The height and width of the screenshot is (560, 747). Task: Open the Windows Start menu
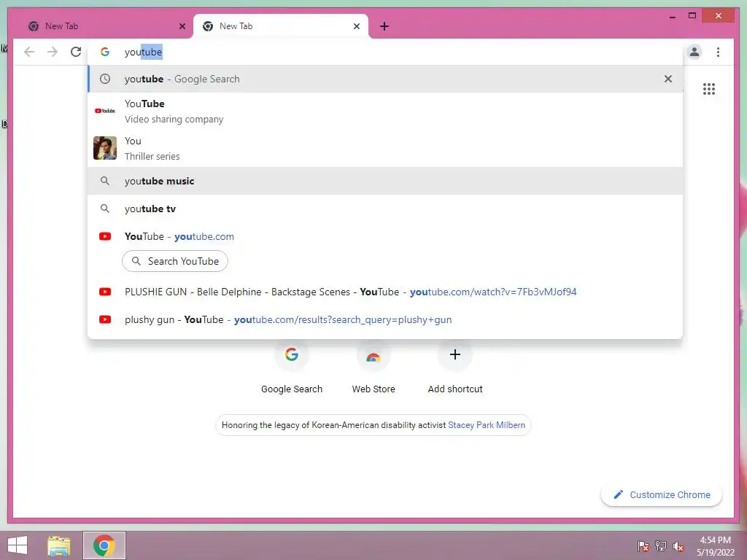(x=18, y=545)
